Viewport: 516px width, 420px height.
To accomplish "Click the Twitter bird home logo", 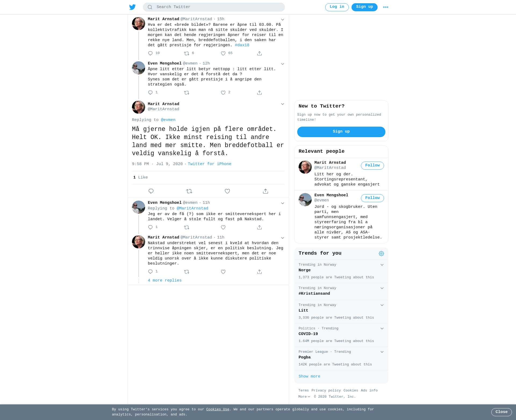I will (x=132, y=7).
